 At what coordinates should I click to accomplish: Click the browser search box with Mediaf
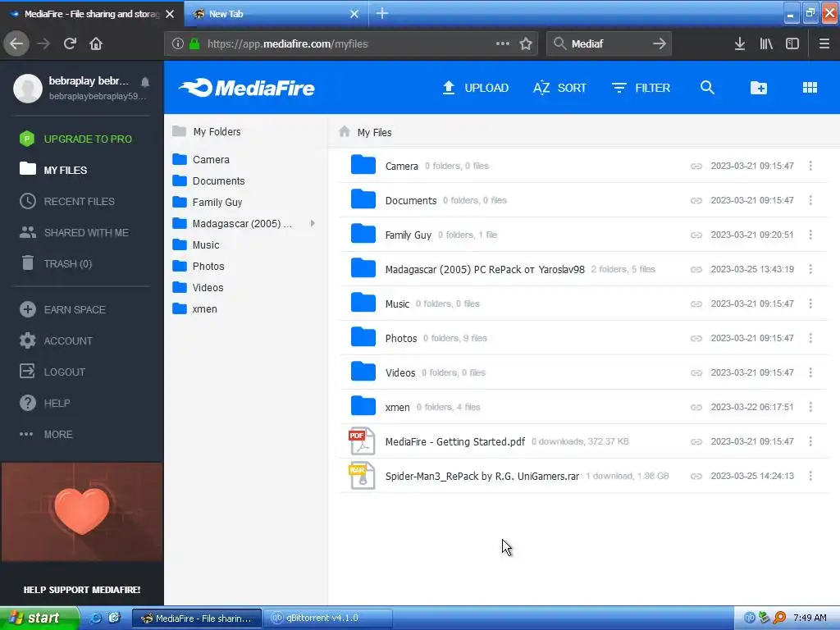pyautogui.click(x=609, y=43)
